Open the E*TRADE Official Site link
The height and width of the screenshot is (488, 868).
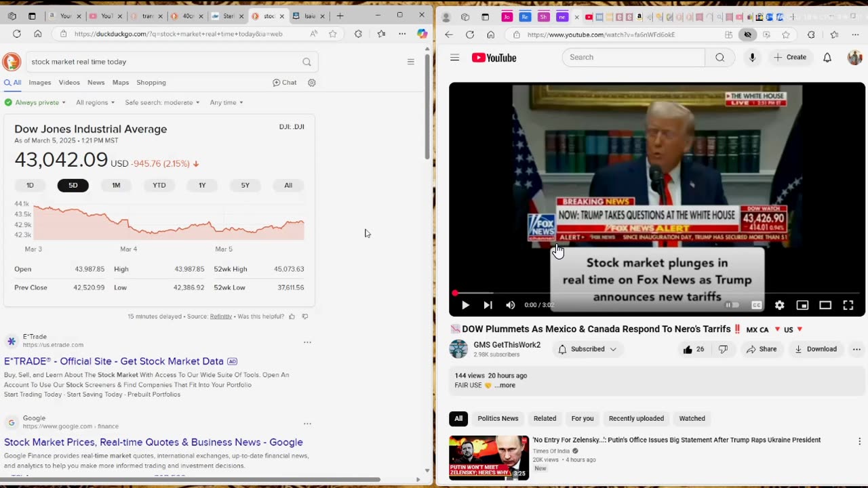[114, 361]
